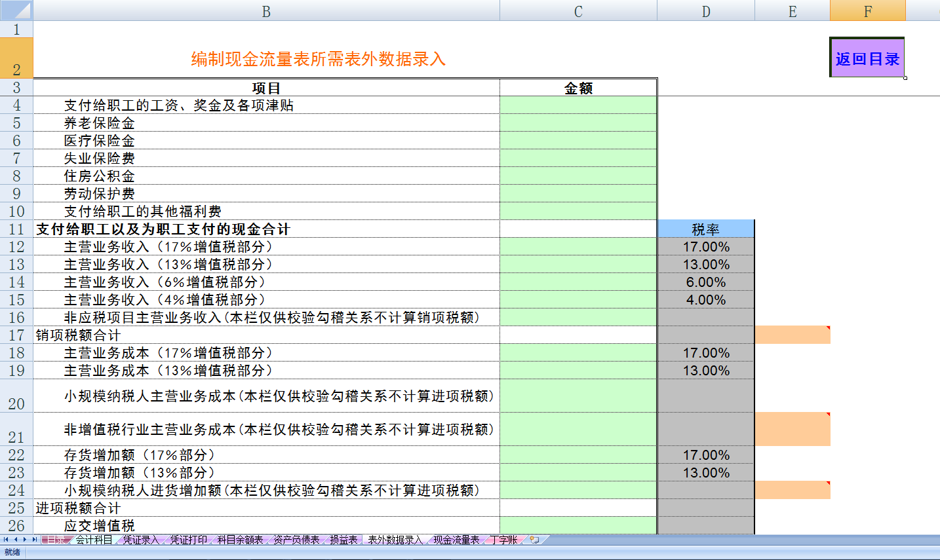Click amount cell for 主营业务收入（6%增值税部分）
Image resolution: width=940 pixels, height=560 pixels.
[x=578, y=282]
